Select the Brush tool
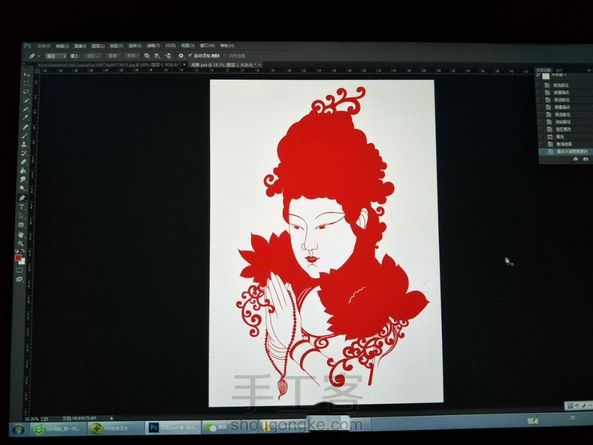 click(x=25, y=136)
